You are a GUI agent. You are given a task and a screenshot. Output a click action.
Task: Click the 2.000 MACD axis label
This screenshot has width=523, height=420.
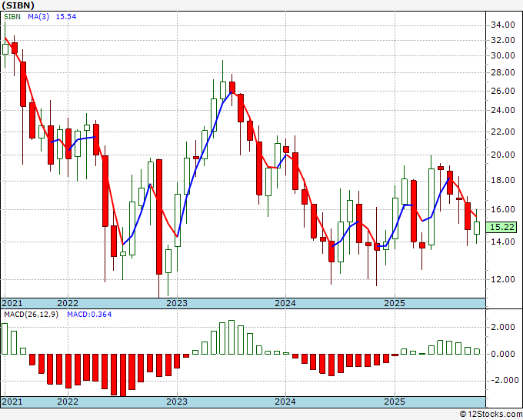[x=503, y=327]
